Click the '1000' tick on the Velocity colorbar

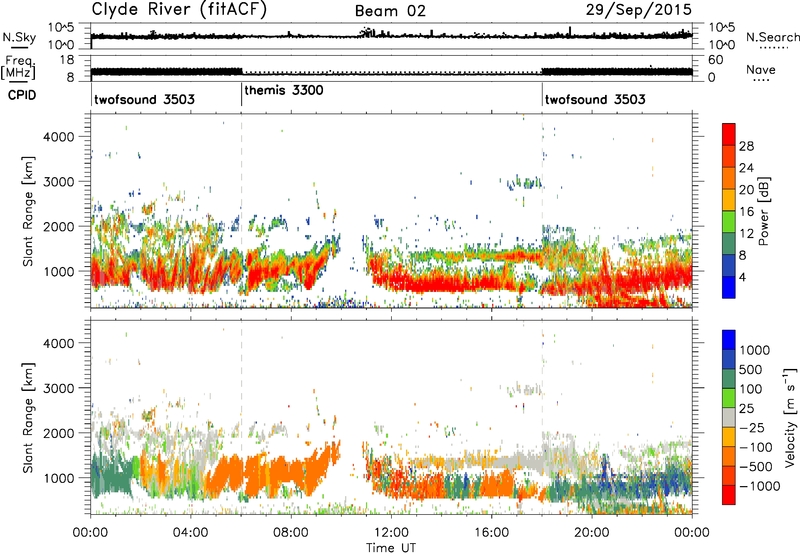click(x=755, y=350)
